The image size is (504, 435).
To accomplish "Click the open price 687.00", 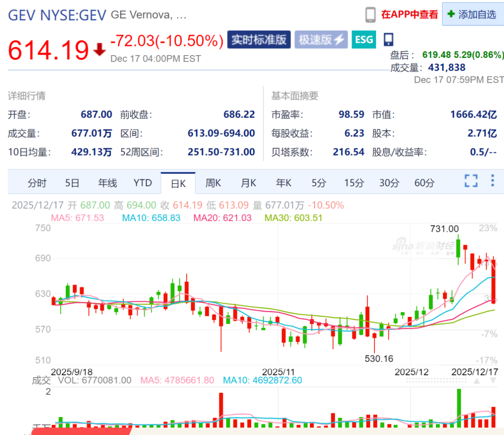I will pyautogui.click(x=97, y=114).
